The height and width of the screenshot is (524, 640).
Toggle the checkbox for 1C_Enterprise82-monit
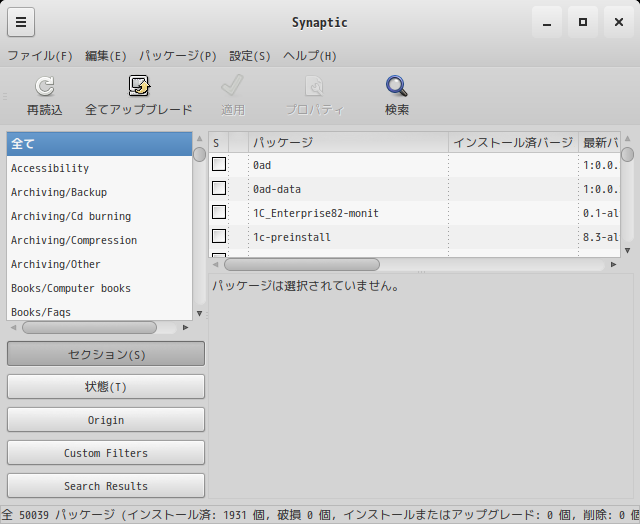click(x=219, y=213)
